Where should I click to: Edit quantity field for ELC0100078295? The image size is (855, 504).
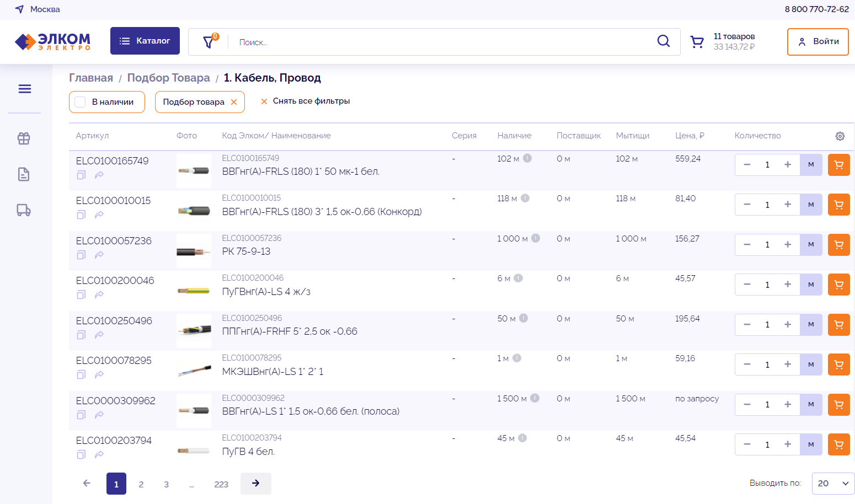pos(767,364)
